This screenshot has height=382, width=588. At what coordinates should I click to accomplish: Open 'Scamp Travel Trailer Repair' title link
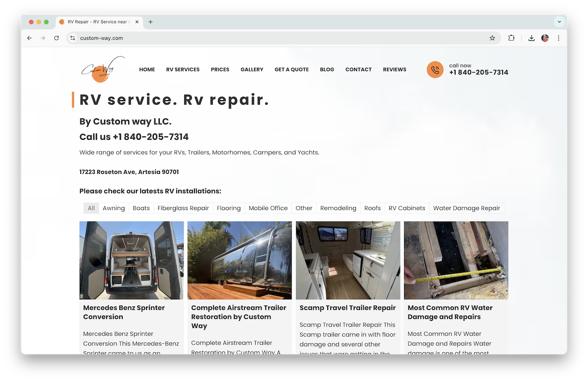(x=348, y=308)
